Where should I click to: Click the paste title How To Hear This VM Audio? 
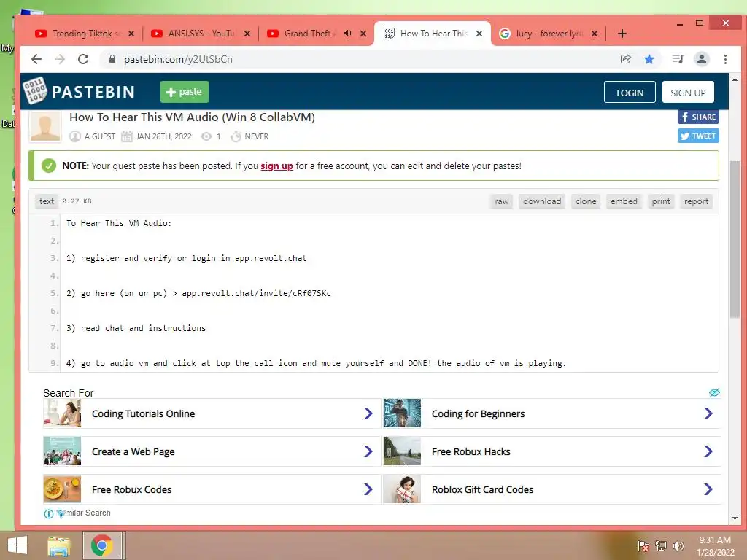(192, 117)
